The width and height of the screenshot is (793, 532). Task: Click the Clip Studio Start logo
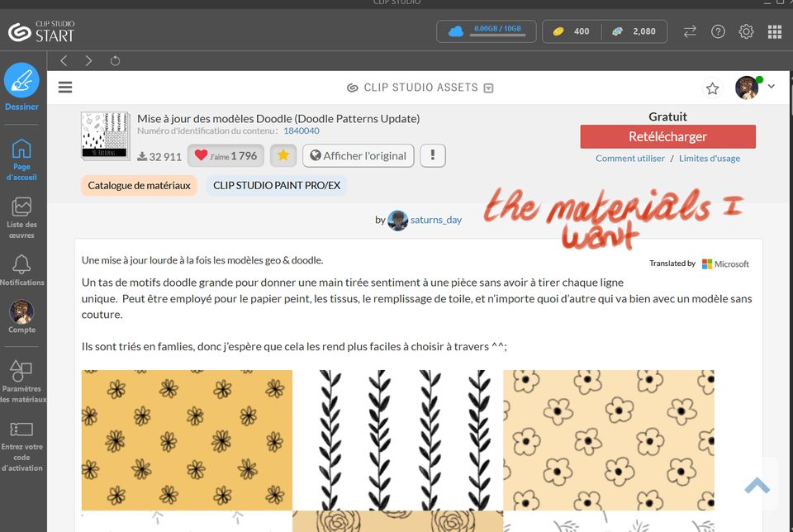click(x=41, y=32)
